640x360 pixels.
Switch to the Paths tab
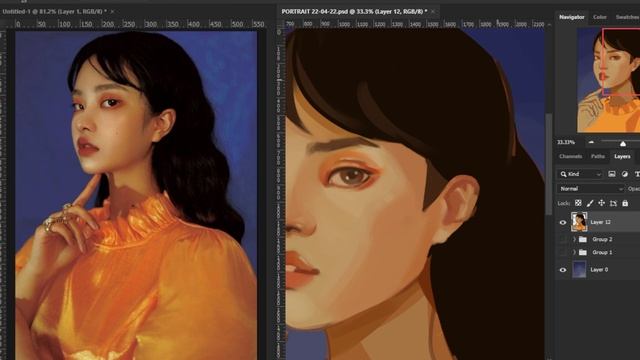(598, 156)
